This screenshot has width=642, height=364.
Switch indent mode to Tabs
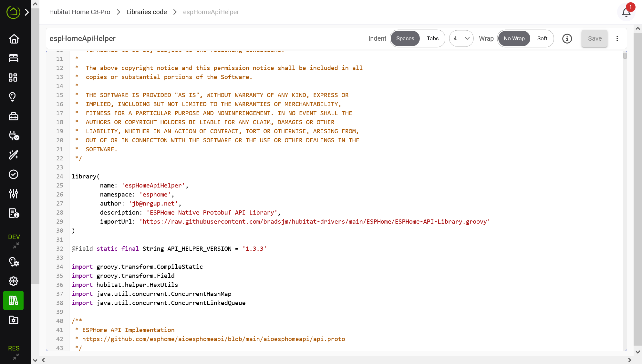432,39
